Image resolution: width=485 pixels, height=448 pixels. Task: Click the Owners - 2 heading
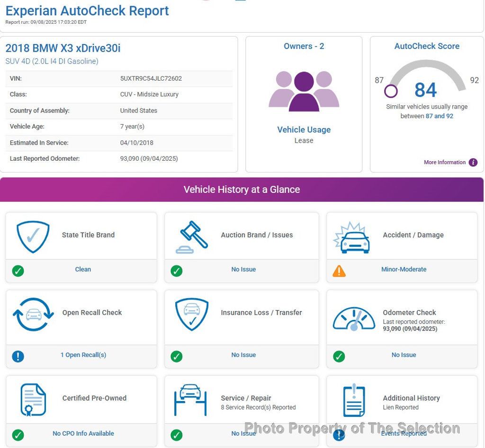304,46
